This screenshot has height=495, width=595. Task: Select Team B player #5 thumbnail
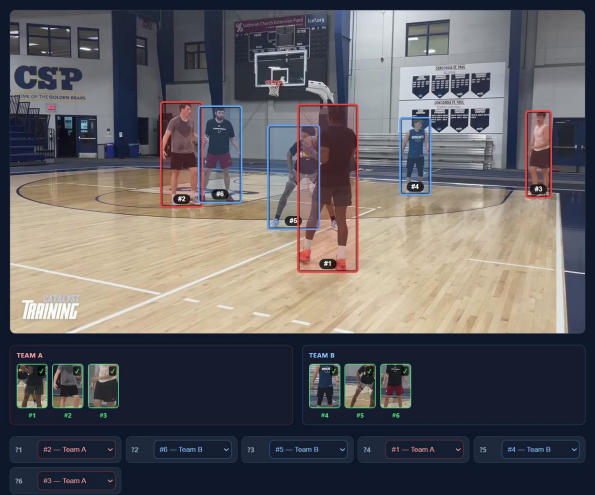[360, 386]
